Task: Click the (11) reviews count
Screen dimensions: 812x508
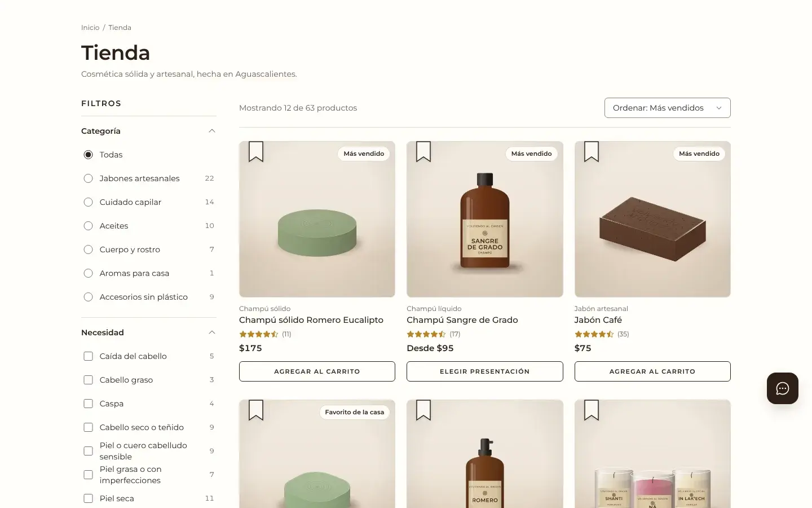Action: tap(286, 334)
